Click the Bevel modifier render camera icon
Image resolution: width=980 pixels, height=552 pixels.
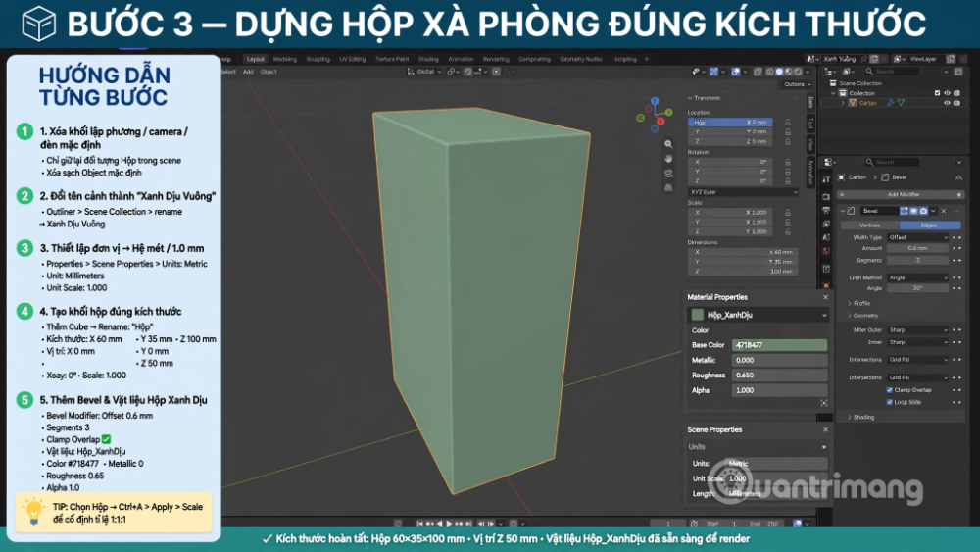923,211
